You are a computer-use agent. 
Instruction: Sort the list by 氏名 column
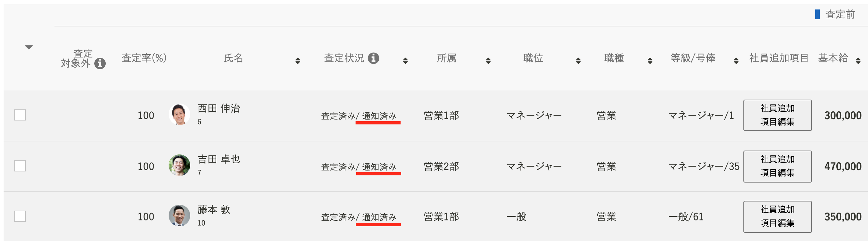[297, 61]
